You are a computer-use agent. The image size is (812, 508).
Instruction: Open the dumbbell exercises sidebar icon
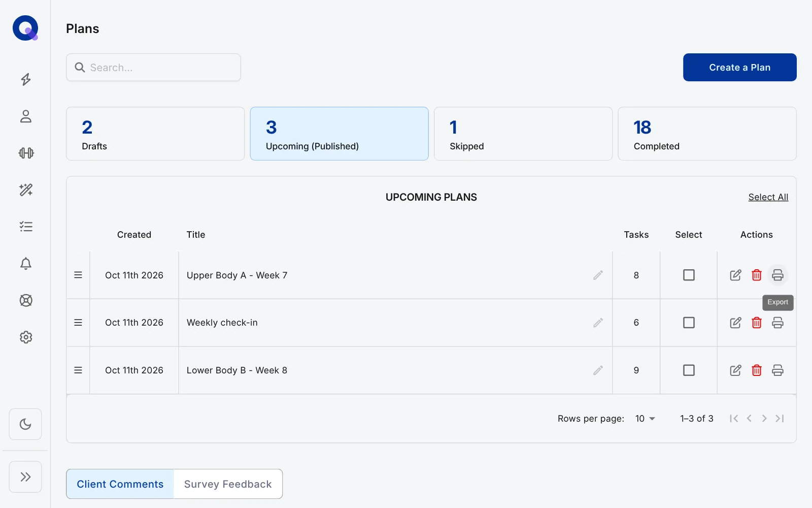coord(26,153)
